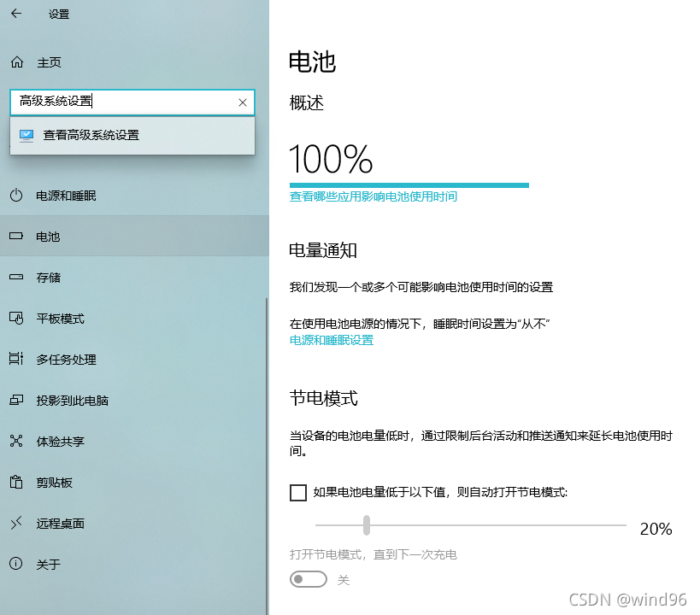Screen dimensions: 700x615
Task: Click the clipboard icon for 剪贴板
Action: (x=16, y=482)
